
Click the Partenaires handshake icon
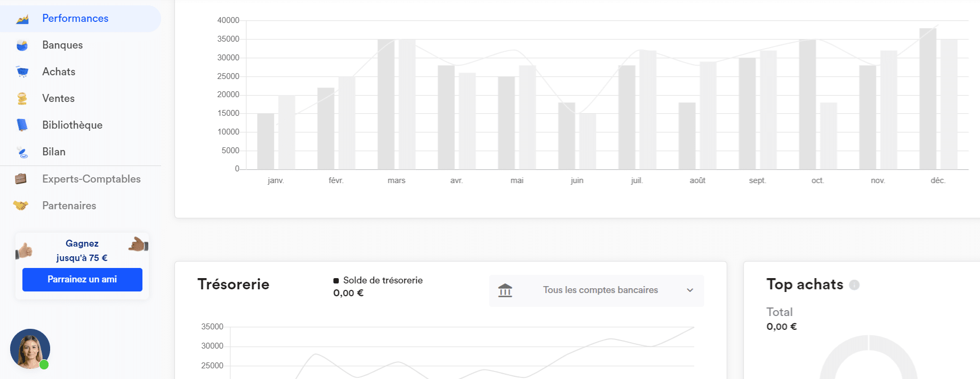tap(21, 206)
